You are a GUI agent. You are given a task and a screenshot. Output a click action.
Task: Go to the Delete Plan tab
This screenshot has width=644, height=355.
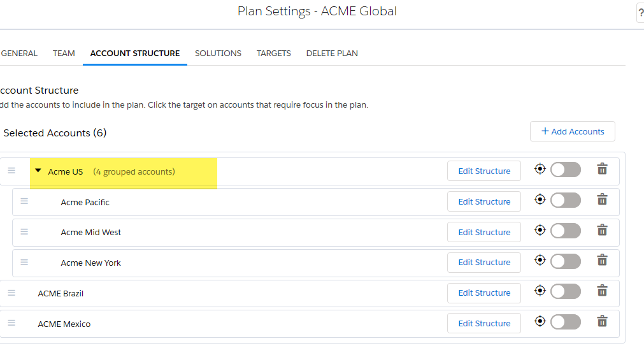(x=332, y=54)
